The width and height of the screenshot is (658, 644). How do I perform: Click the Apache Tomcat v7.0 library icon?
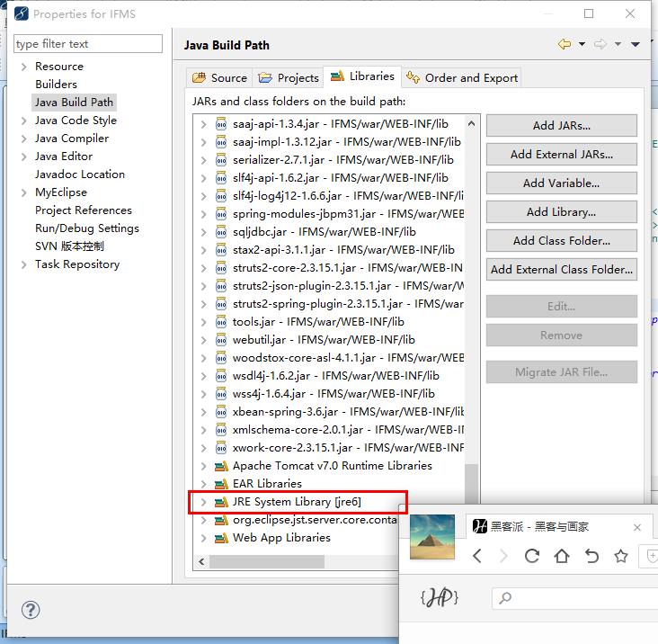(221, 466)
